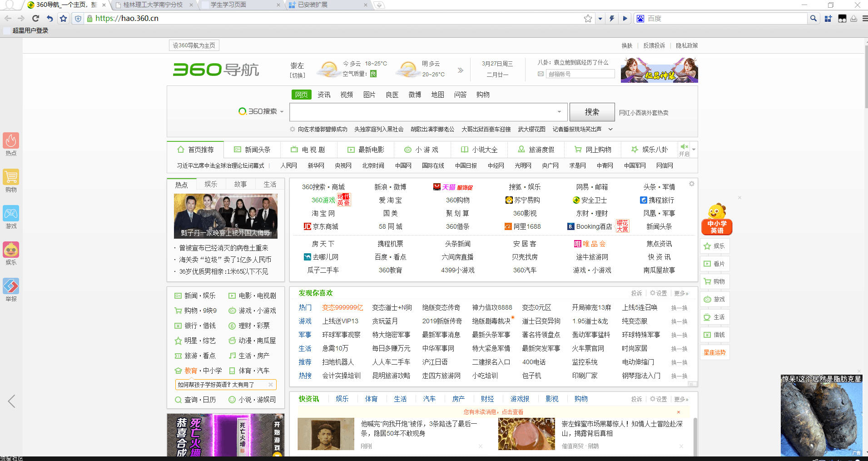
Task: Bookmark page with toolbar star icon
Action: [x=64, y=19]
